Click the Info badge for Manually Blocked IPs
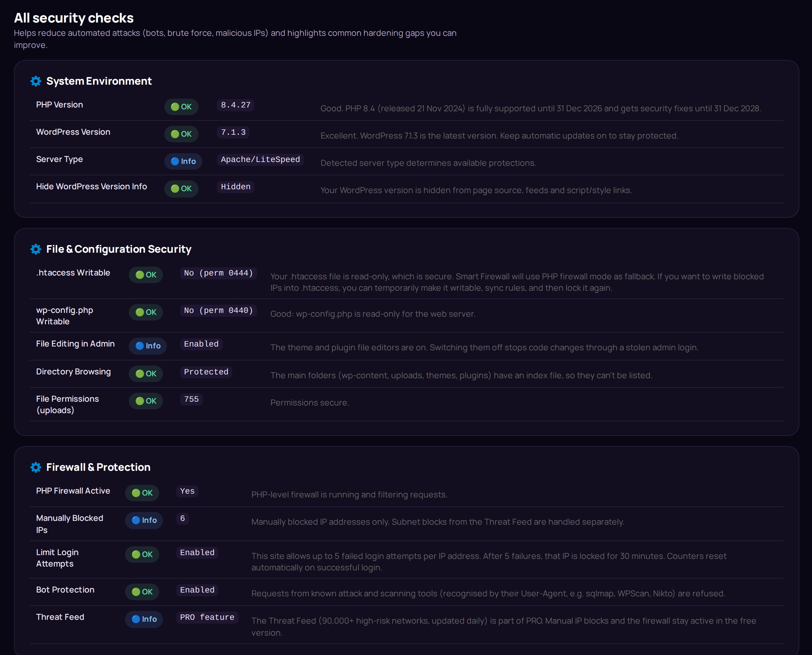The image size is (812, 655). [144, 520]
